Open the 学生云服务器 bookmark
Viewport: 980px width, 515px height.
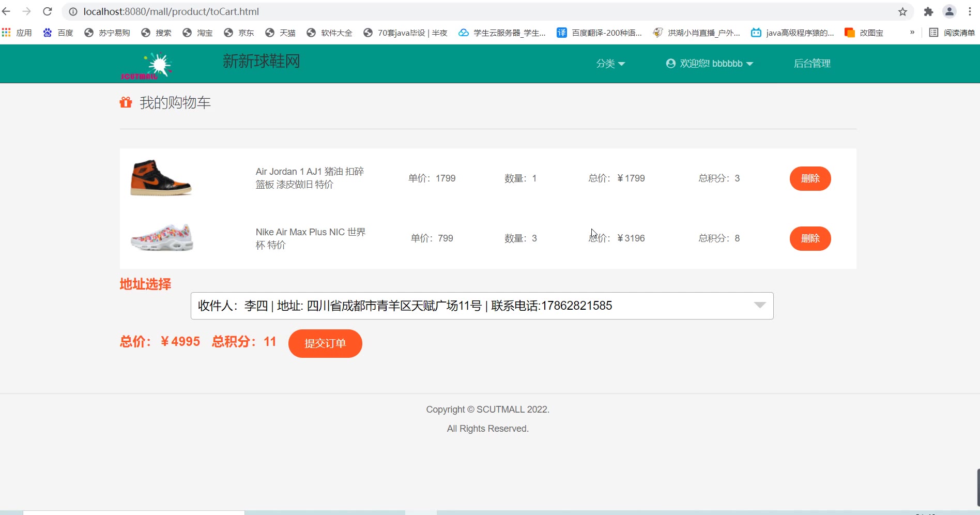tap(502, 33)
